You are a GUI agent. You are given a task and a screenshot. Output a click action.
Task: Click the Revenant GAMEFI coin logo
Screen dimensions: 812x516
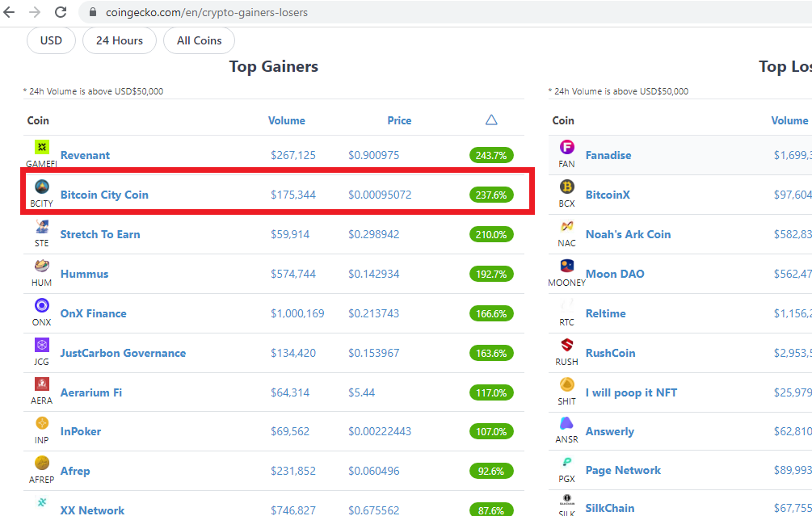click(42, 147)
